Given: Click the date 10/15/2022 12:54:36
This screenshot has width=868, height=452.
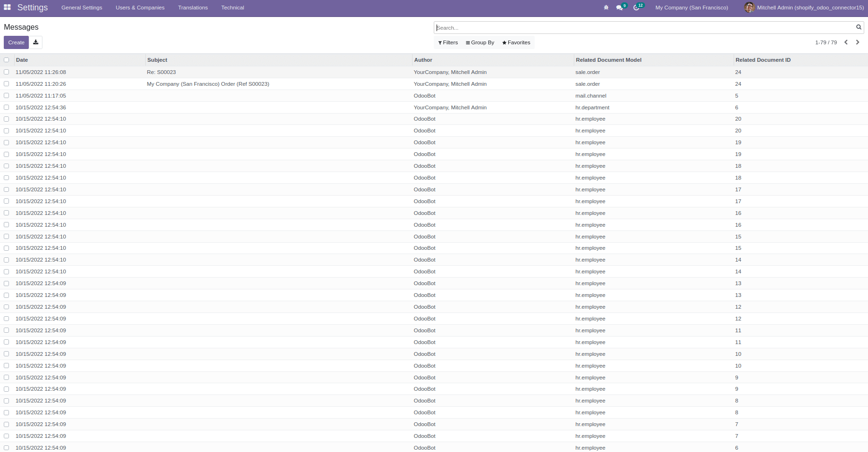Looking at the screenshot, I should coord(41,107).
